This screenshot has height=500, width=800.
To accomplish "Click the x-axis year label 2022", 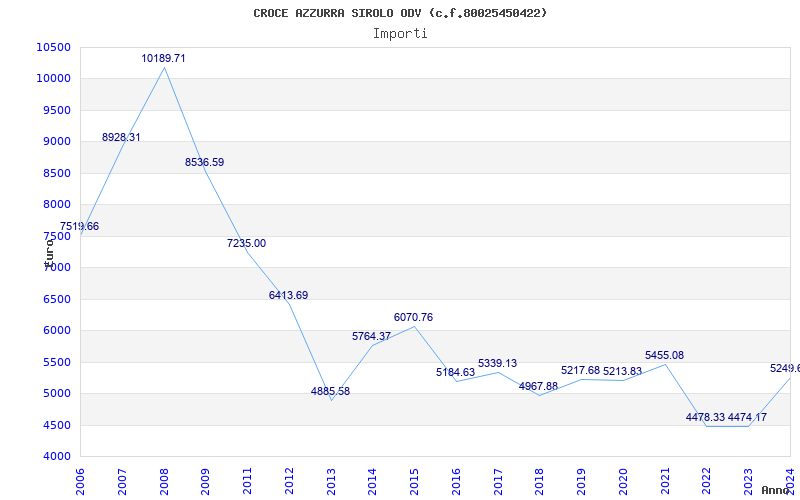I will click(707, 481).
